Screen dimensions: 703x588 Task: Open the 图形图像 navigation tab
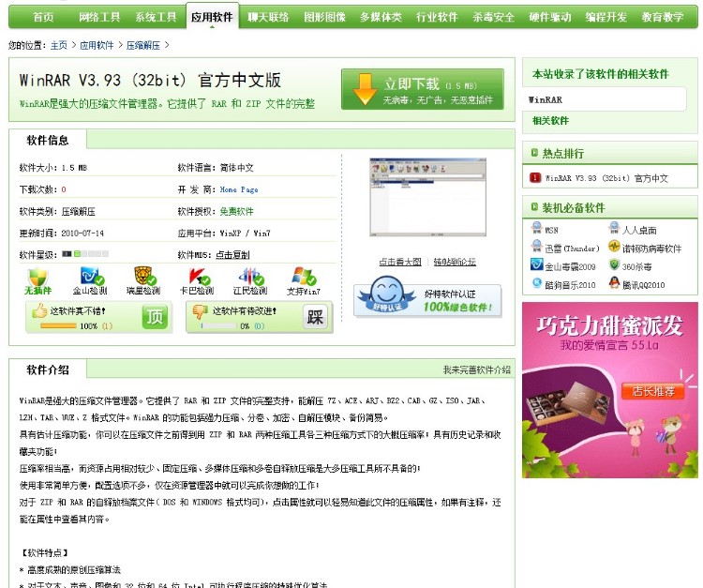pos(324,17)
